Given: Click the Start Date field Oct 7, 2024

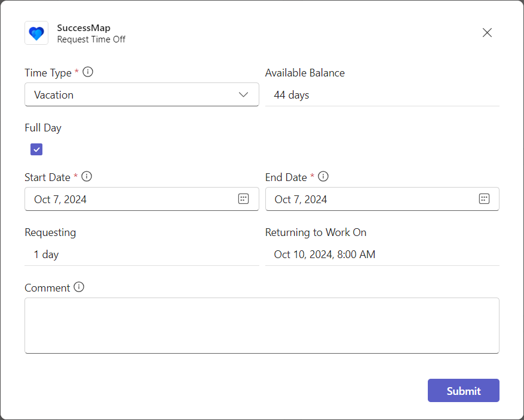Looking at the screenshot, I should point(142,199).
